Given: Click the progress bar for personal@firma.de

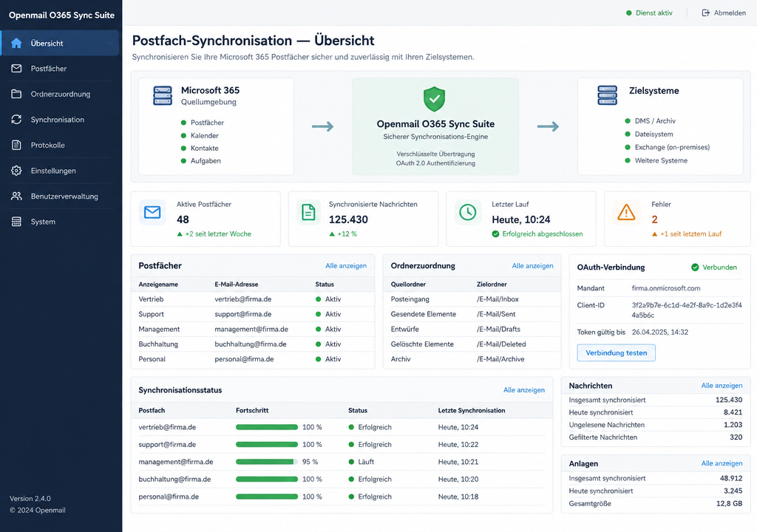Looking at the screenshot, I should (x=266, y=497).
